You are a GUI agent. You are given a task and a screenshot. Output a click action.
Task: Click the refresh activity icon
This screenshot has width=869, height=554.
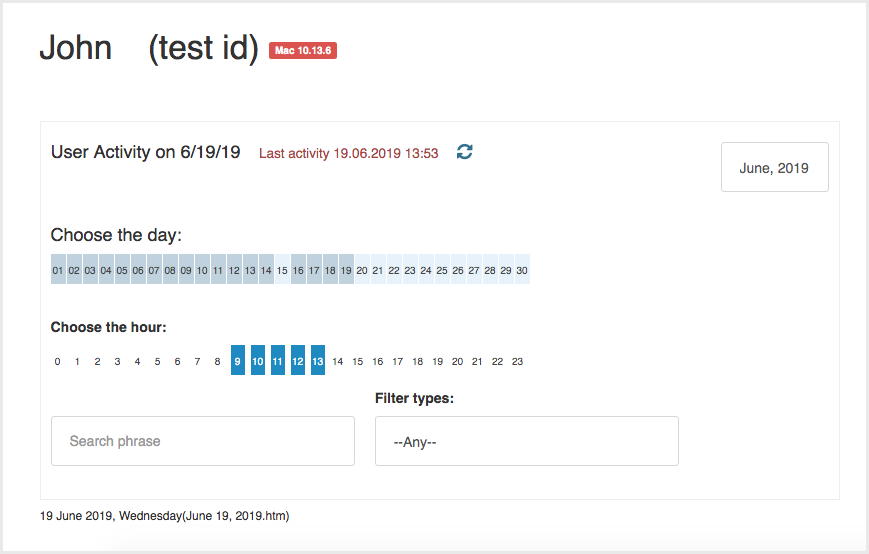[464, 152]
